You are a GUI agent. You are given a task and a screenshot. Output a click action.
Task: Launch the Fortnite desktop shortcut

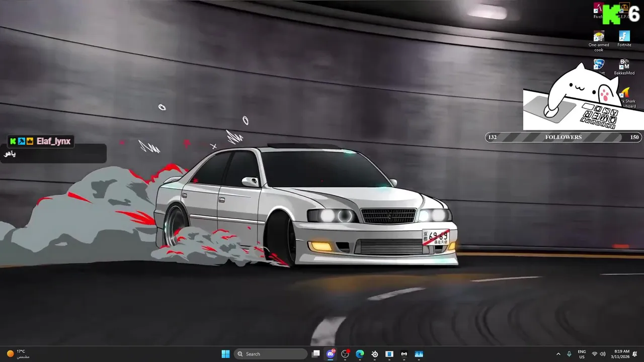[624, 39]
